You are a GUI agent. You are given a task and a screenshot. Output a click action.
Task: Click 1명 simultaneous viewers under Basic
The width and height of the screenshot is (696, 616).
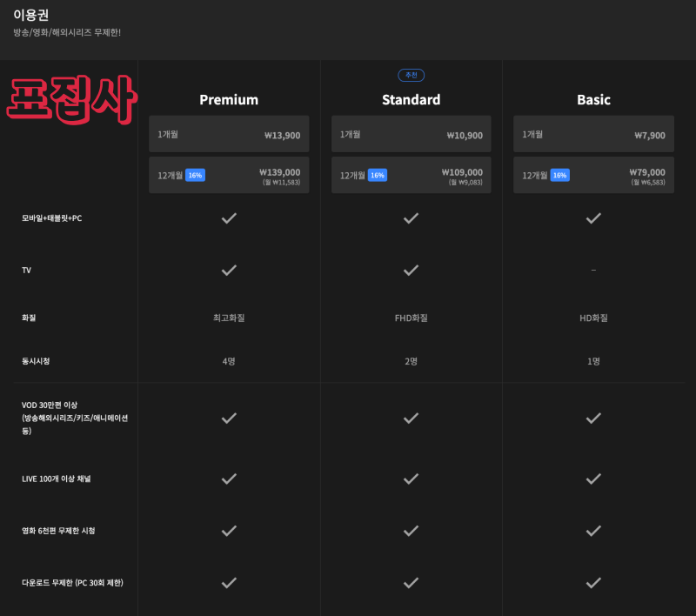click(593, 361)
